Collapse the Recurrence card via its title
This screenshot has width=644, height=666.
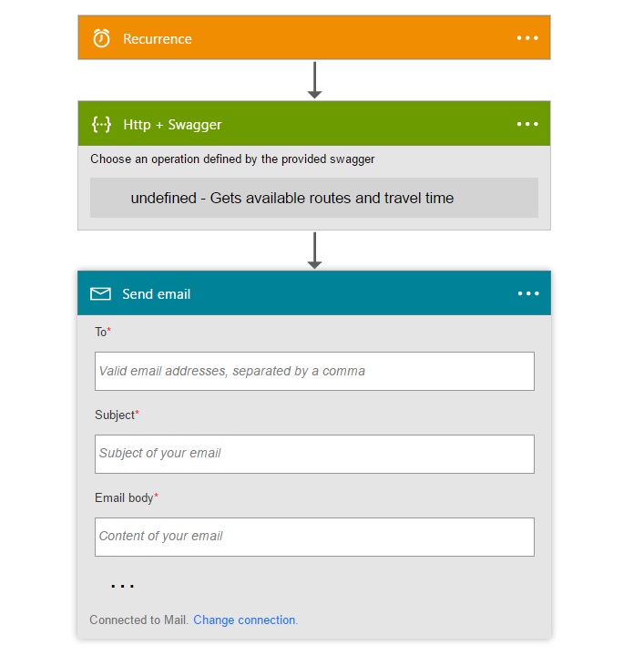(x=158, y=39)
